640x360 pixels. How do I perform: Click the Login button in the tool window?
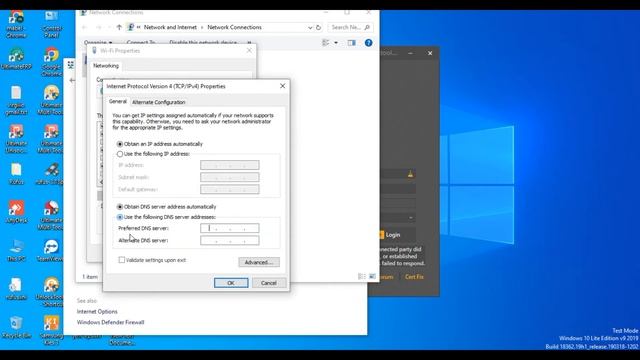(393, 235)
